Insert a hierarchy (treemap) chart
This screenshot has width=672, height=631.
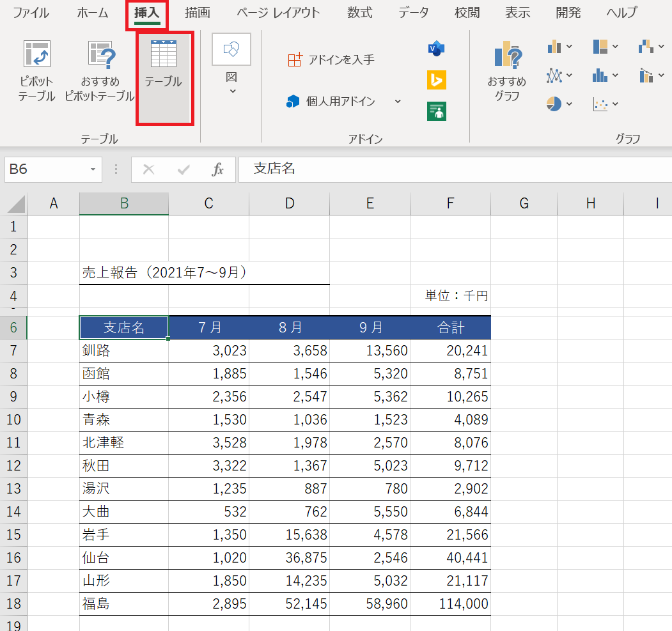tap(600, 46)
